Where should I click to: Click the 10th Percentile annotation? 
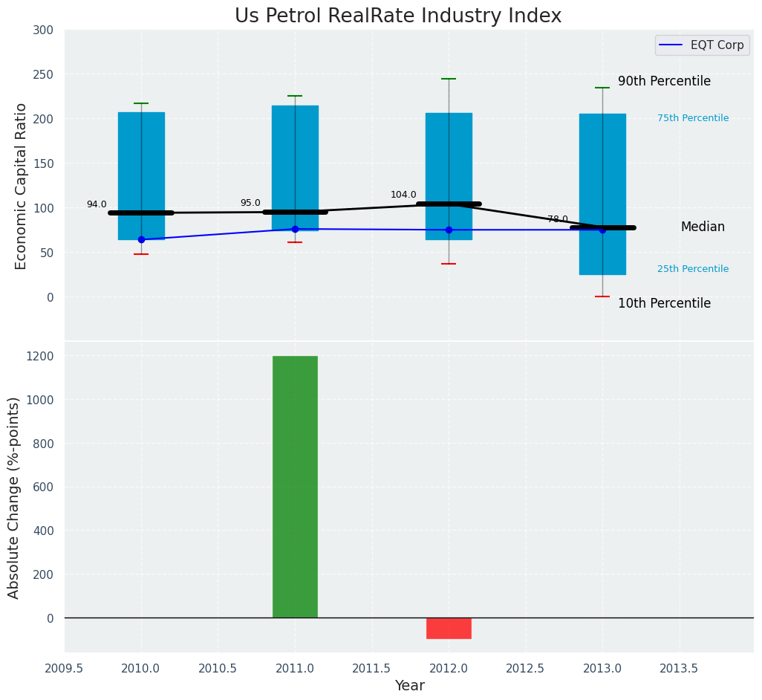point(664,303)
